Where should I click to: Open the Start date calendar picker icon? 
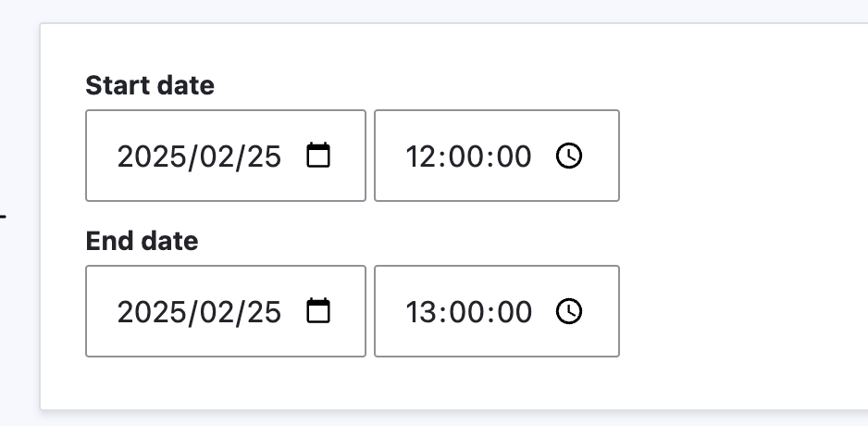tap(318, 156)
